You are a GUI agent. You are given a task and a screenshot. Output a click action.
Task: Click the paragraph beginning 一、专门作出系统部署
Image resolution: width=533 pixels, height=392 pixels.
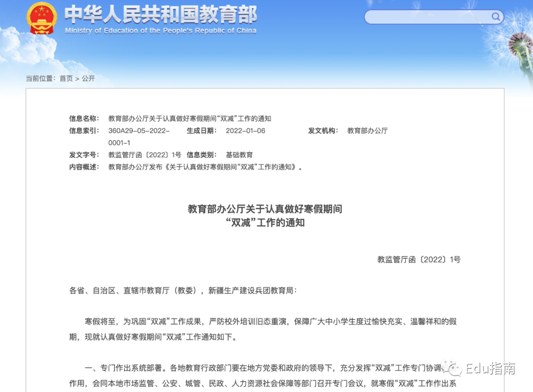pos(263,376)
